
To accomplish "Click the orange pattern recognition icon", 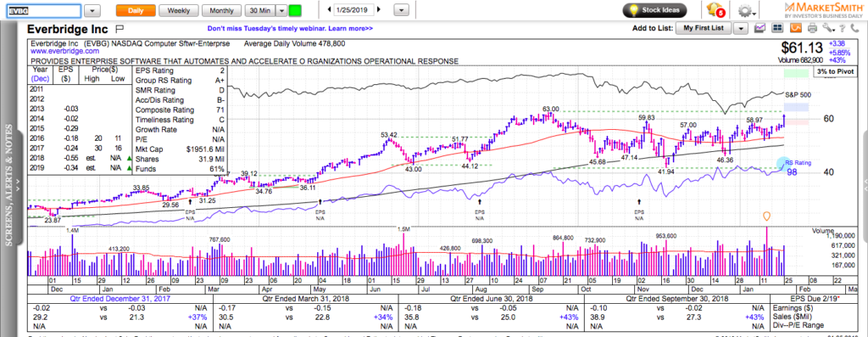I will pyautogui.click(x=796, y=28).
